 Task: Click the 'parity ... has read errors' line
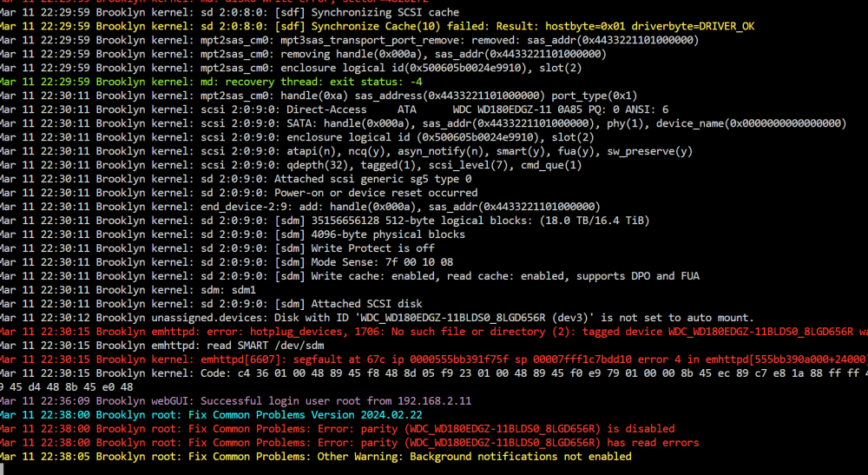click(349, 442)
